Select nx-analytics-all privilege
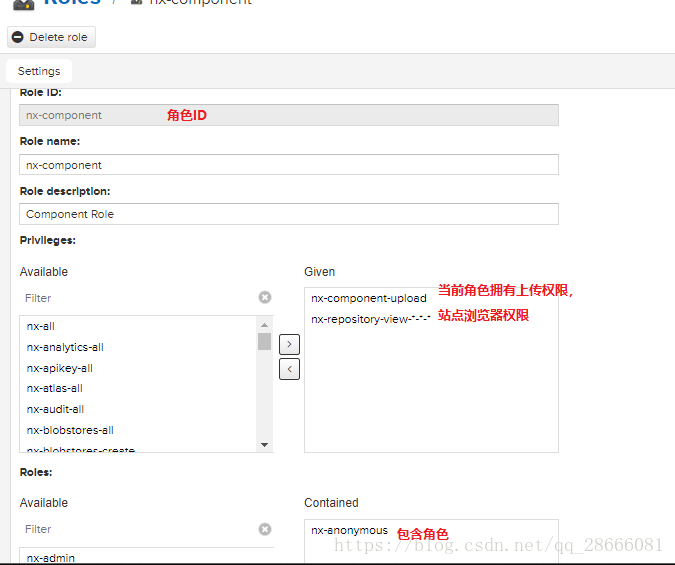 [138, 347]
